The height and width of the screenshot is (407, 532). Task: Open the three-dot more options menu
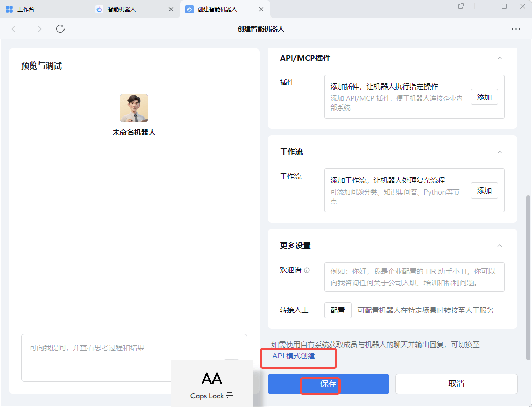(516, 29)
